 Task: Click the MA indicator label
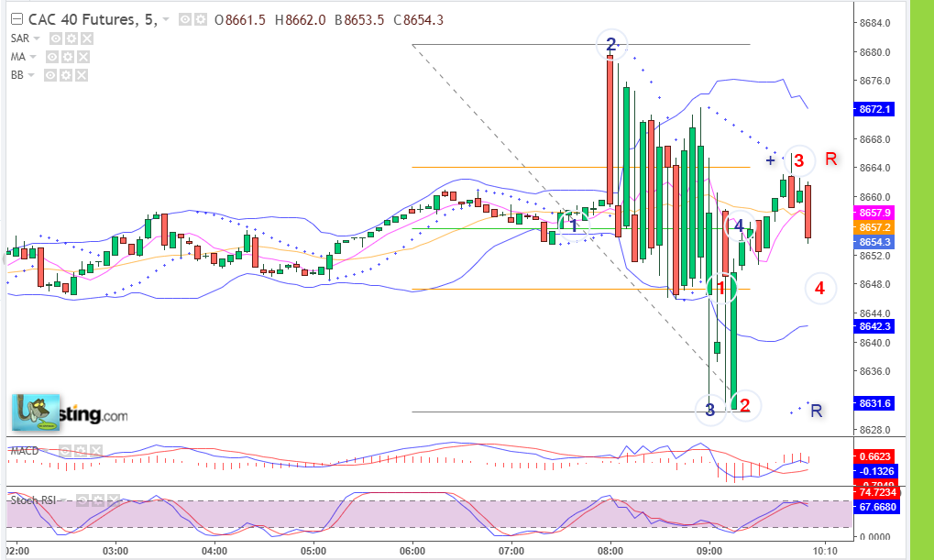pos(17,57)
